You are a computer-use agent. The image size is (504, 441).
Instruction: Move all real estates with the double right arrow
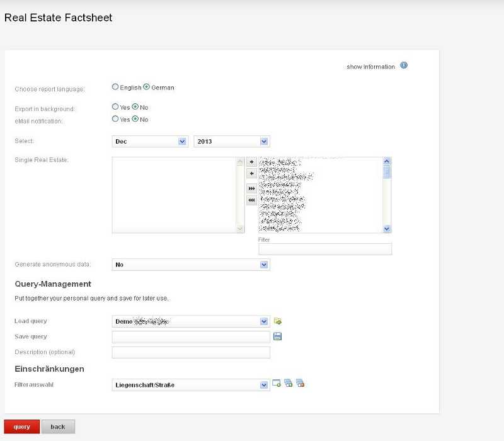251,188
